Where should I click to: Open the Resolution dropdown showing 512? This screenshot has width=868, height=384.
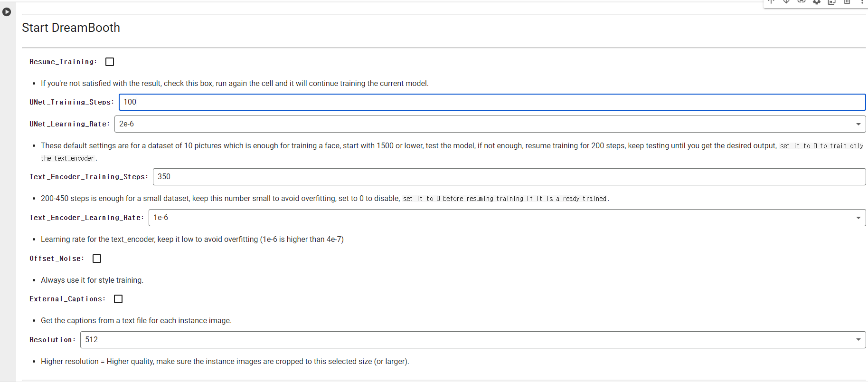click(473, 340)
